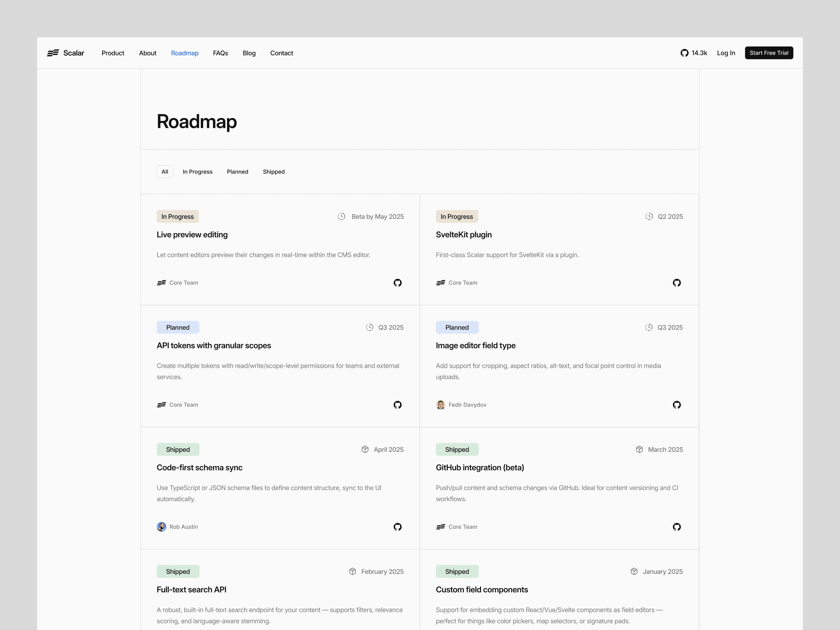Image resolution: width=840 pixels, height=630 pixels.
Task: Click package icon beside March 2025
Action: pos(639,449)
